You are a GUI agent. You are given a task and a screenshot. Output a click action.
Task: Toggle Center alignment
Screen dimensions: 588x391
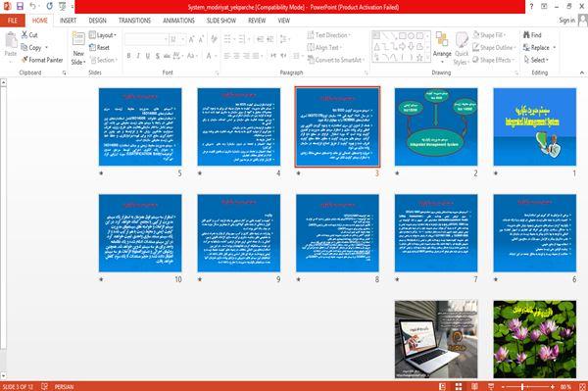click(x=236, y=56)
